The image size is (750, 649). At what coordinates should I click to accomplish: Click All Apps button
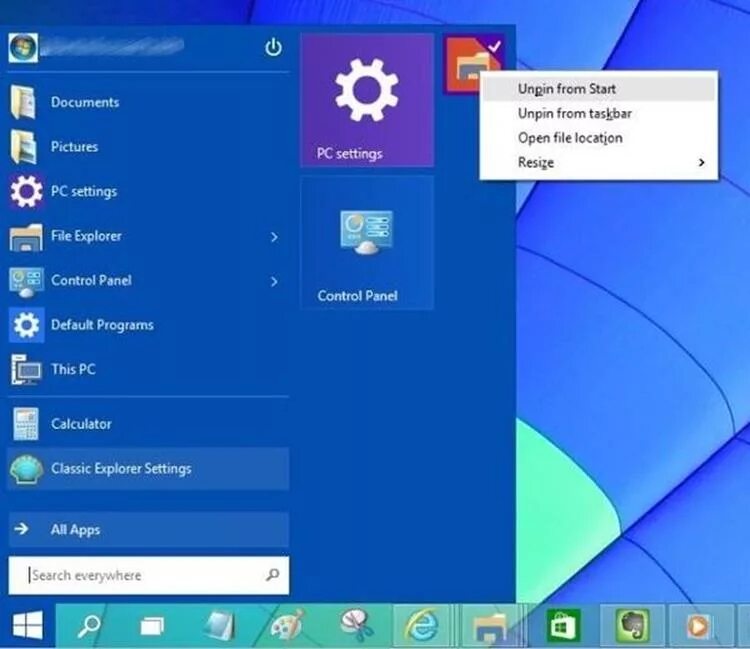(x=149, y=529)
